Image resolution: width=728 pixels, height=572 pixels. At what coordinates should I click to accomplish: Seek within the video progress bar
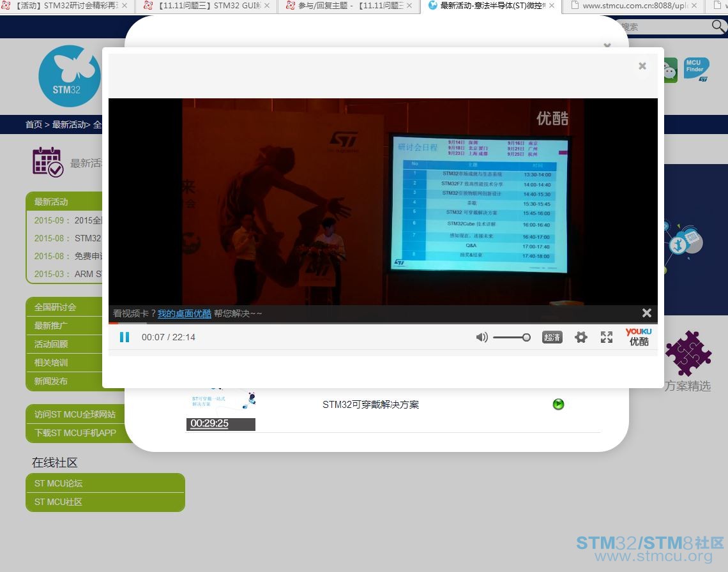click(383, 323)
